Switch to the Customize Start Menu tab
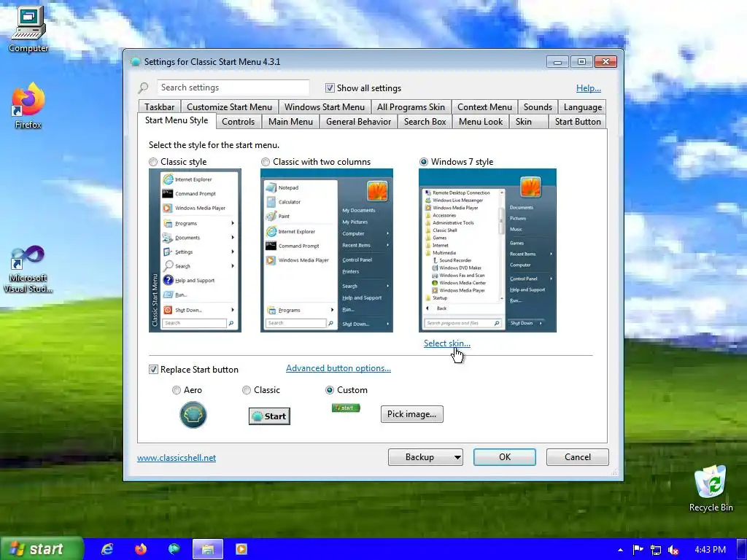Viewport: 747px width, 560px height. click(x=229, y=107)
